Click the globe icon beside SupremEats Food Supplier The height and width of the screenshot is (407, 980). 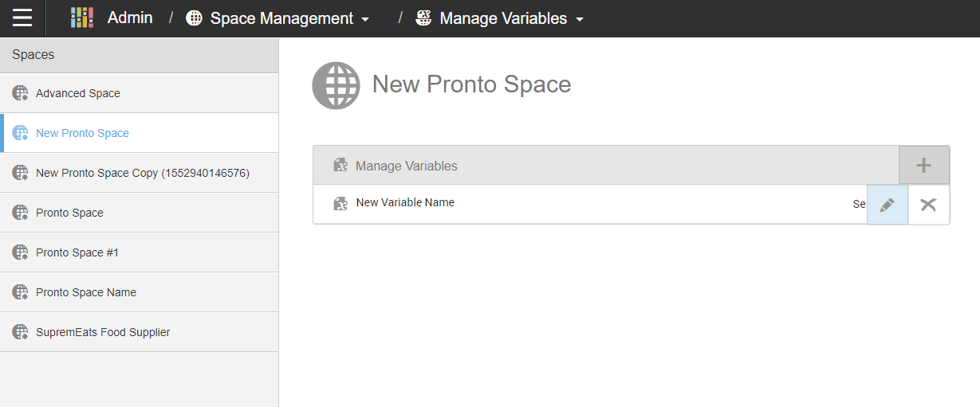point(21,332)
